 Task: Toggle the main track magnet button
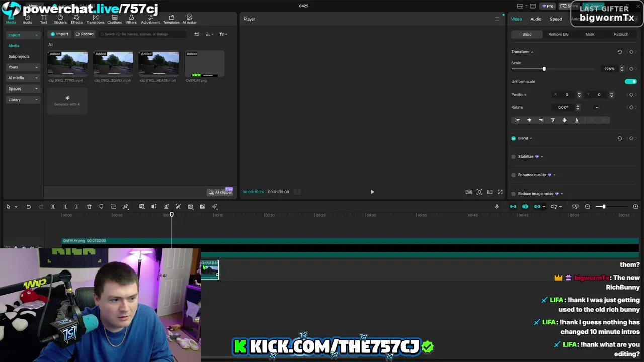513,207
